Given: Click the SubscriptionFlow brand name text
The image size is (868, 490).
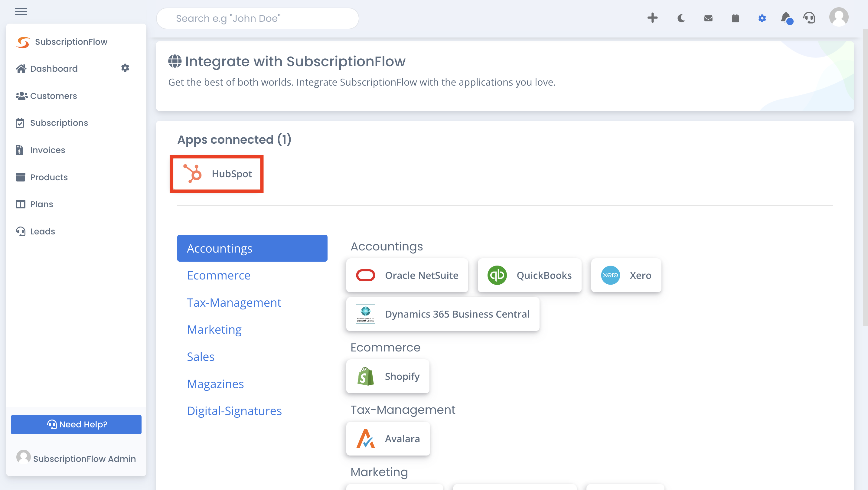Looking at the screenshot, I should tap(71, 42).
